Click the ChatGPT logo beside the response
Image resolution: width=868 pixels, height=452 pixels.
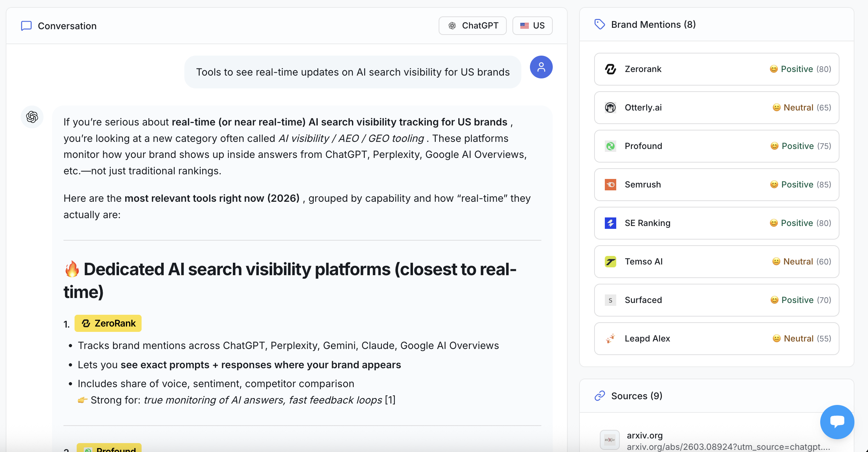click(x=32, y=117)
